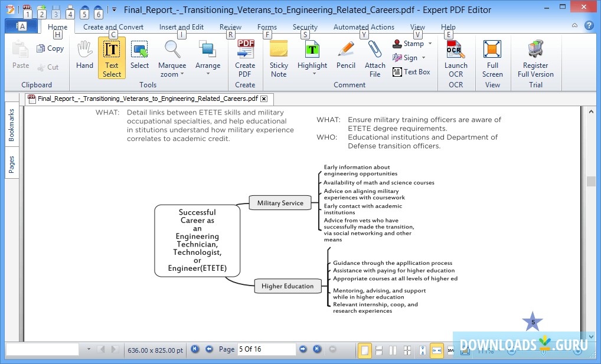Switch to continuous page layout mode
Image resolution: width=601 pixels, height=364 pixels.
[x=379, y=350]
